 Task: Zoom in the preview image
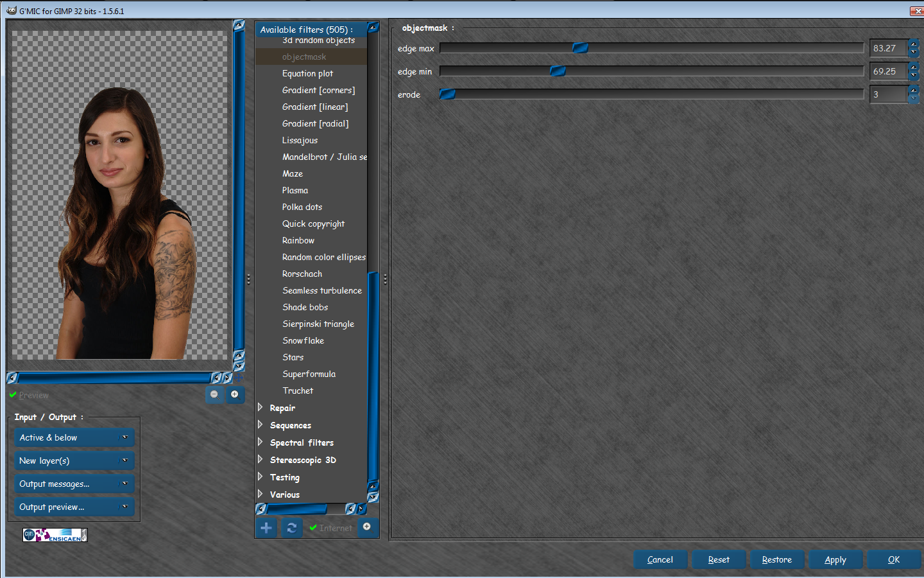coord(235,394)
